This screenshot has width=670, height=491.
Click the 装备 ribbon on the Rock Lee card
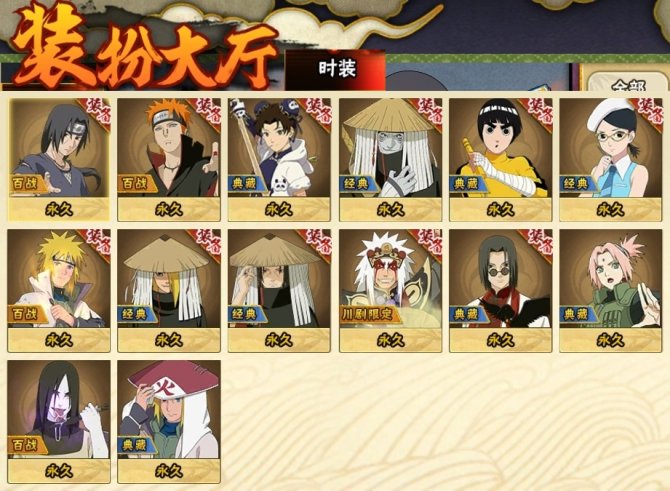(x=538, y=112)
